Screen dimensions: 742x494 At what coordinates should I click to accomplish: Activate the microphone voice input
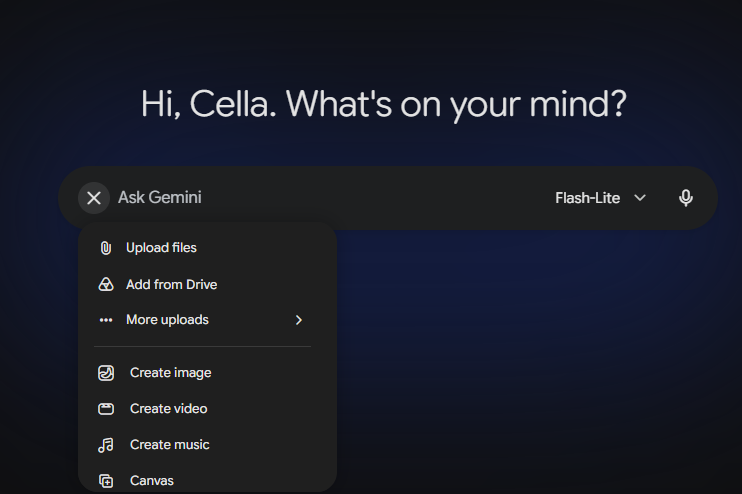click(686, 198)
